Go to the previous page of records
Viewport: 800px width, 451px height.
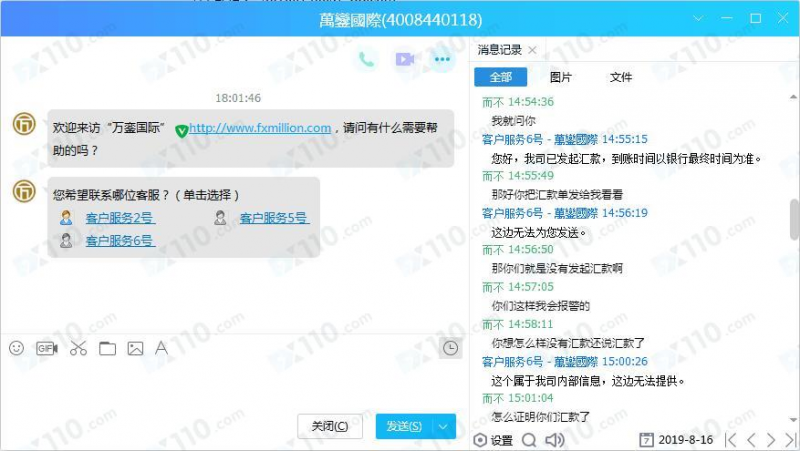tap(751, 440)
